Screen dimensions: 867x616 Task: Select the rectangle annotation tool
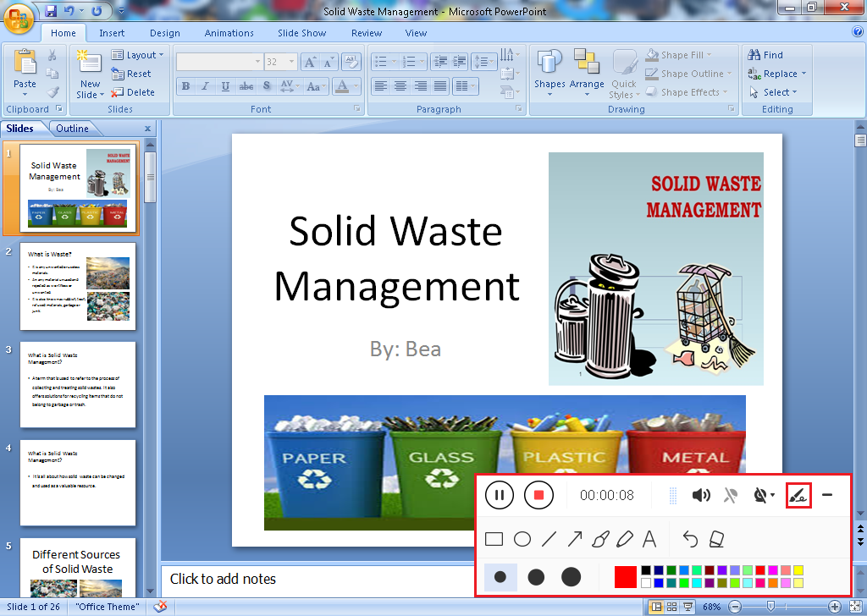(495, 539)
